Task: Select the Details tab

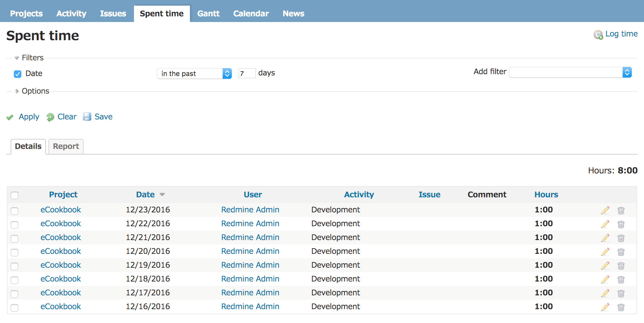Action: pyautogui.click(x=28, y=146)
